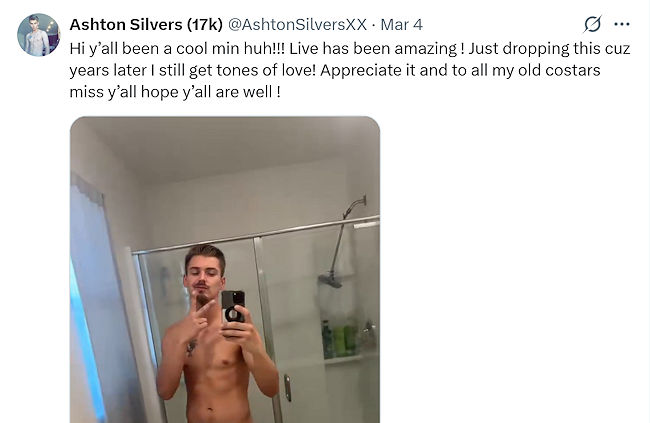The height and width of the screenshot is (423, 650).
Task: Open the three-dot More options menu
Action: click(x=622, y=24)
